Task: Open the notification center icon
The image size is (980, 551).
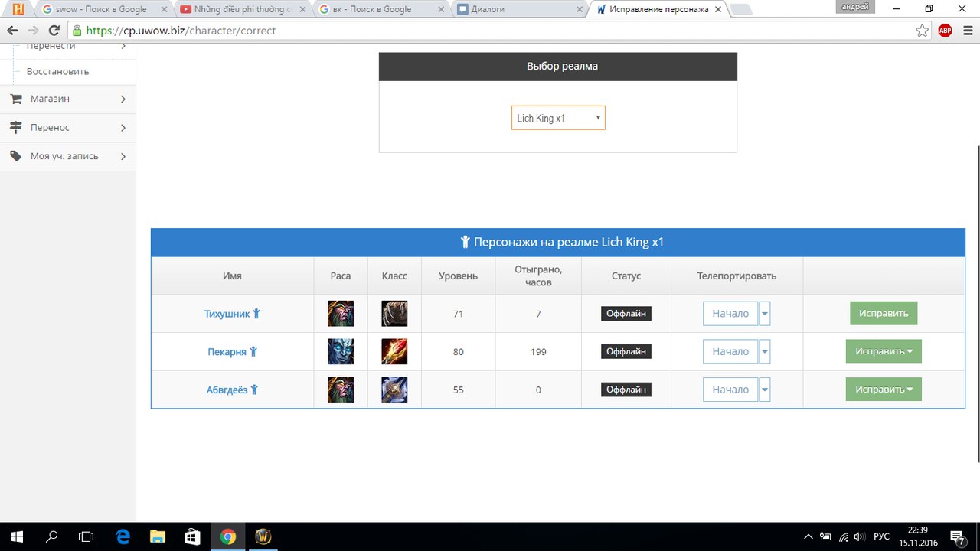Action: click(x=957, y=536)
